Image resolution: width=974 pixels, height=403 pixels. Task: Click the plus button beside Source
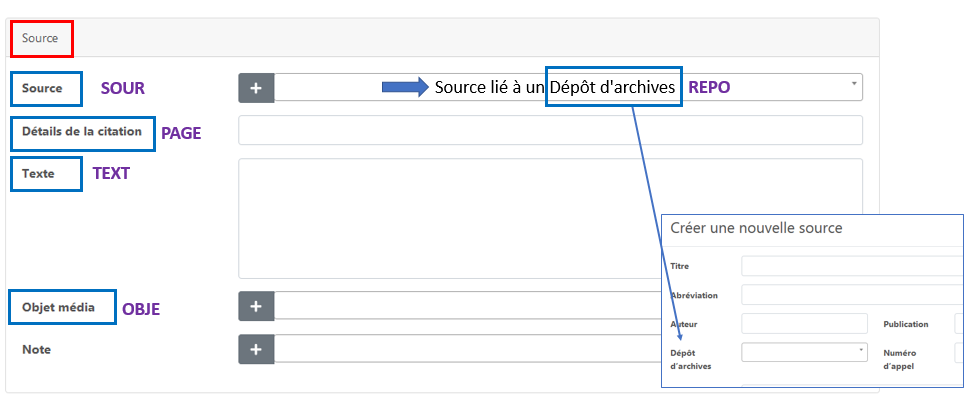(256, 88)
